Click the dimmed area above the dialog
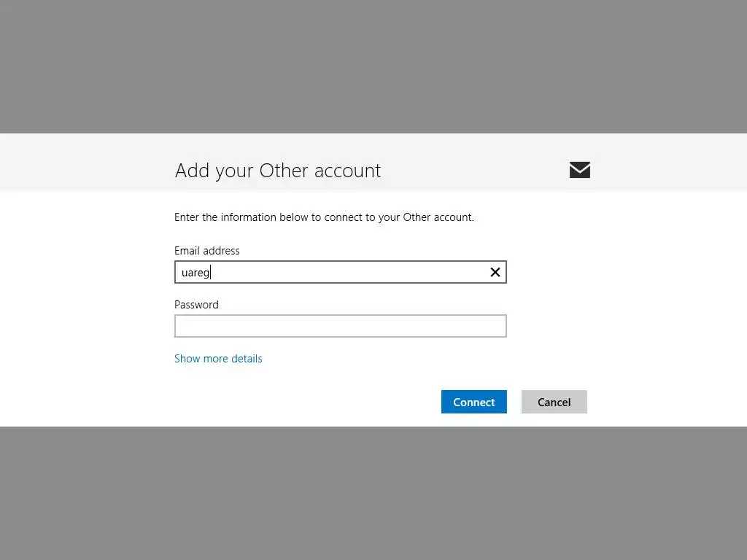Screen dimensions: 747x560 coord(373,66)
